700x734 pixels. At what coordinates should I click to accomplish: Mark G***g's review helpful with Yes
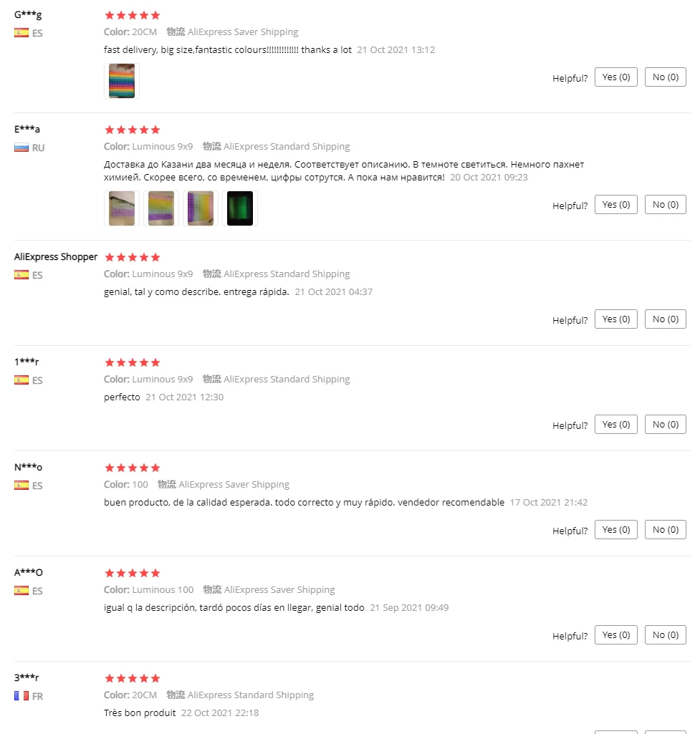pyautogui.click(x=616, y=77)
